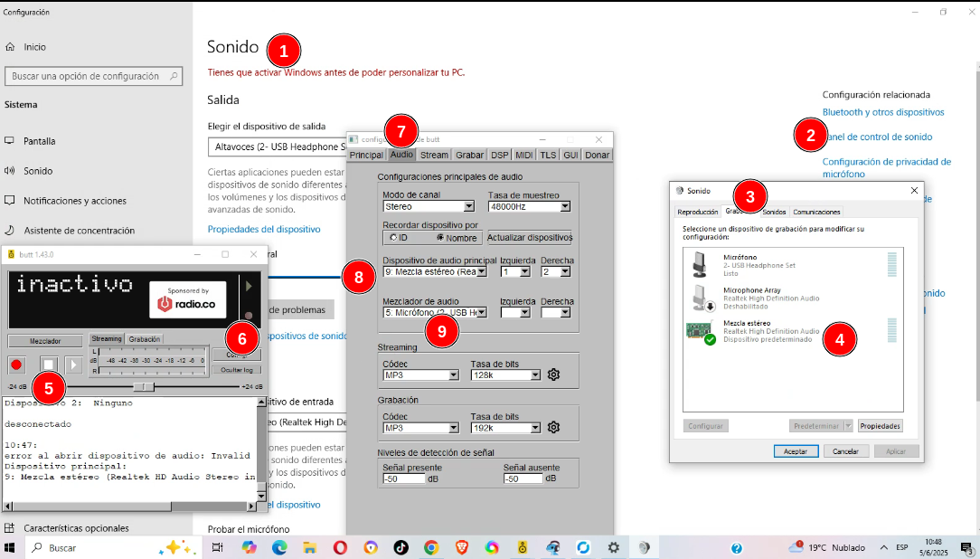
Task: Click the Pantalla monitor icon
Action: click(x=9, y=141)
